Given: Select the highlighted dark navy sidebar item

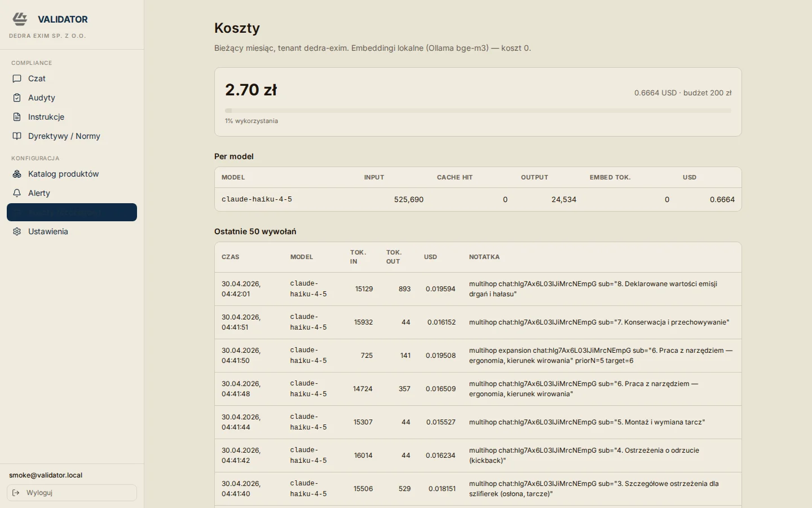Looking at the screenshot, I should [72, 212].
